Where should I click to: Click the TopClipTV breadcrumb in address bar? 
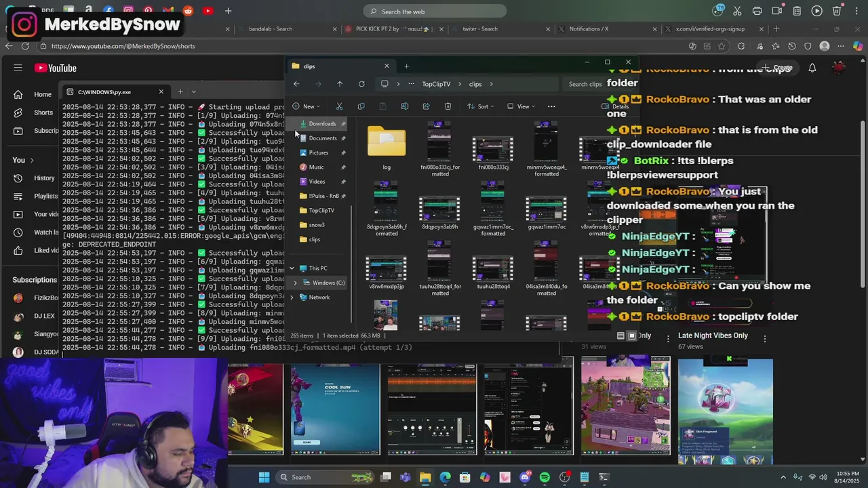pos(436,84)
